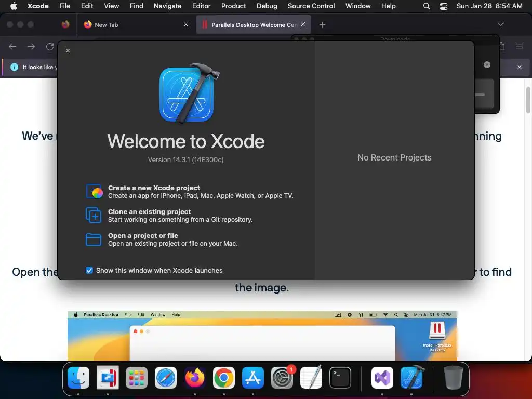Open Finder from the Dock
This screenshot has height=399, width=532.
pyautogui.click(x=78, y=377)
